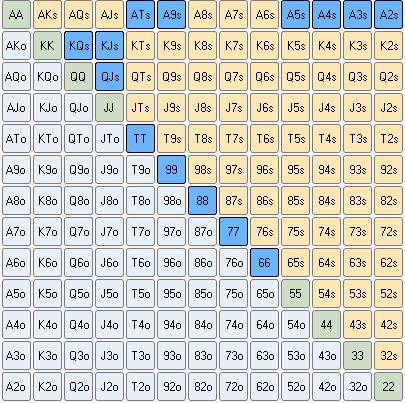Select the Q2s suited cell
The width and height of the screenshot is (405, 403).
pos(388,76)
